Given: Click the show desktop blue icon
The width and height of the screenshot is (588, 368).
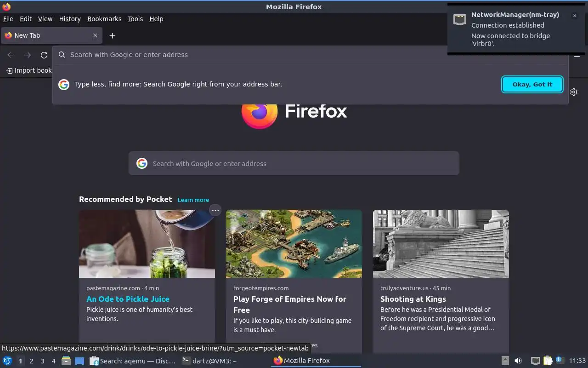Looking at the screenshot, I should click(79, 361).
